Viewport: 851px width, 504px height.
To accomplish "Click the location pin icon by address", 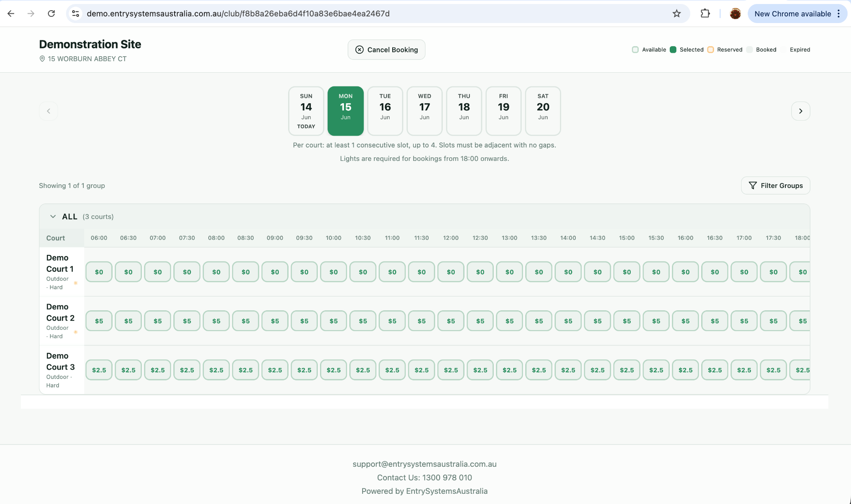I will (x=42, y=59).
